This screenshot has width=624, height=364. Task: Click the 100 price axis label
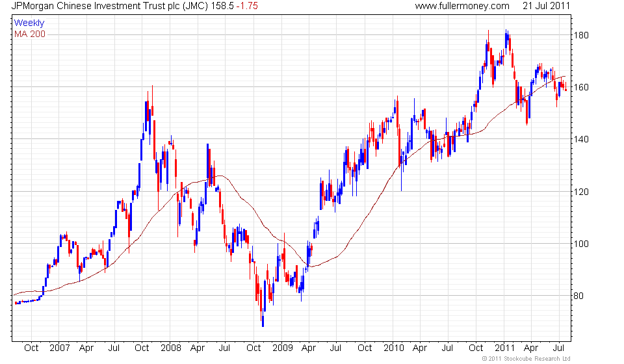[x=581, y=244]
